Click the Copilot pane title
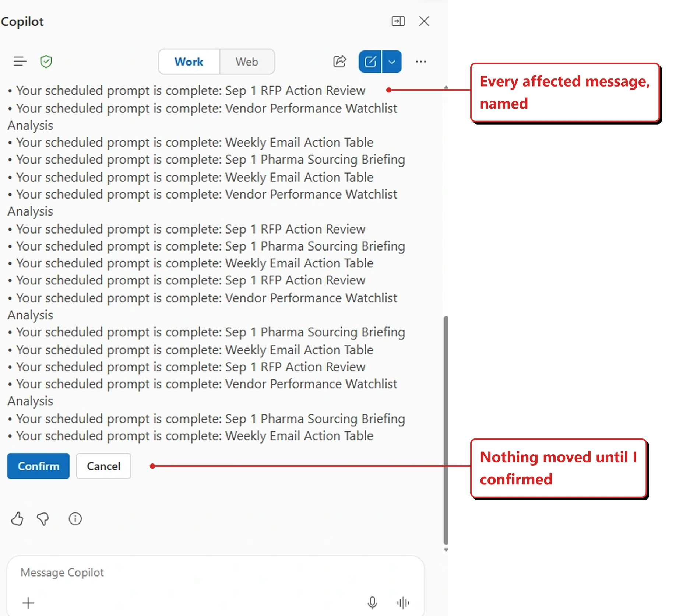676x616 pixels. click(x=22, y=21)
